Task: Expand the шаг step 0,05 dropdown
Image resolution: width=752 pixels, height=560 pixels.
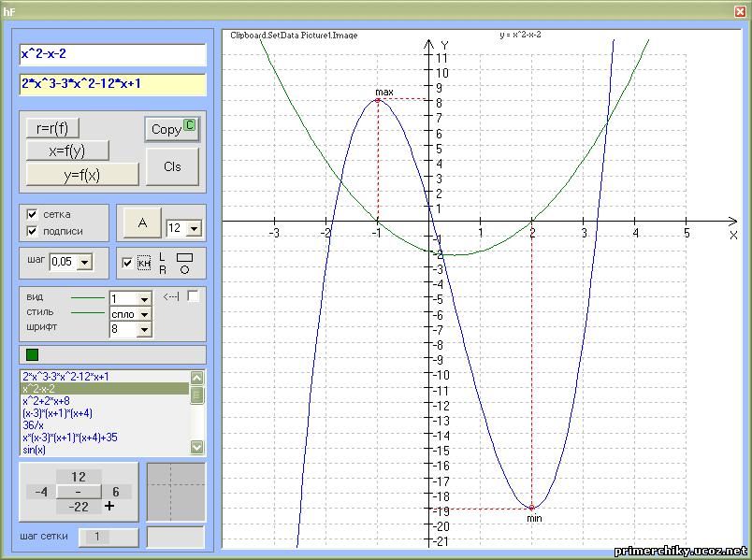Action: pos(85,263)
